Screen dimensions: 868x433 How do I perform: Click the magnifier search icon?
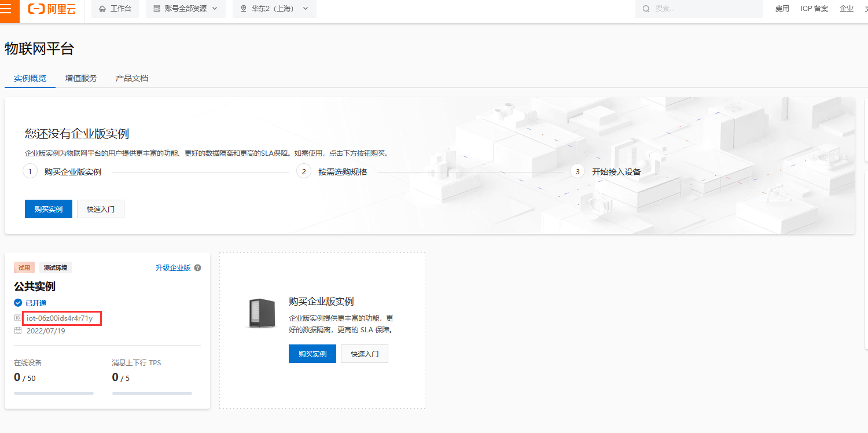click(646, 9)
